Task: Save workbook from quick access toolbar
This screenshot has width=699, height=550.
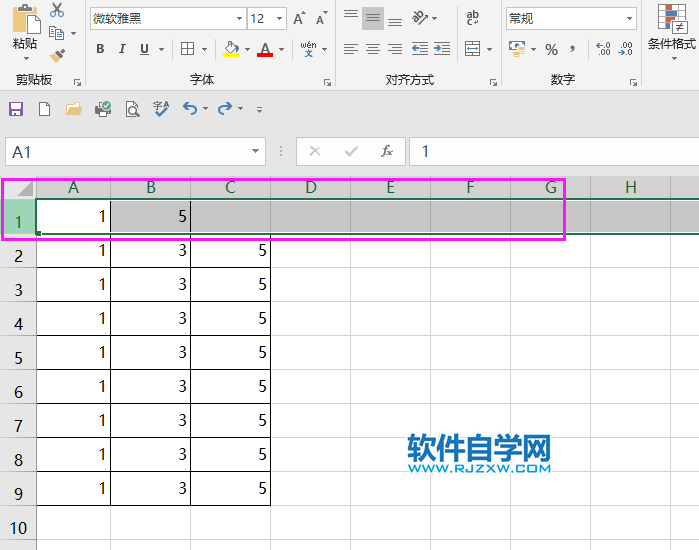Action: 16,109
